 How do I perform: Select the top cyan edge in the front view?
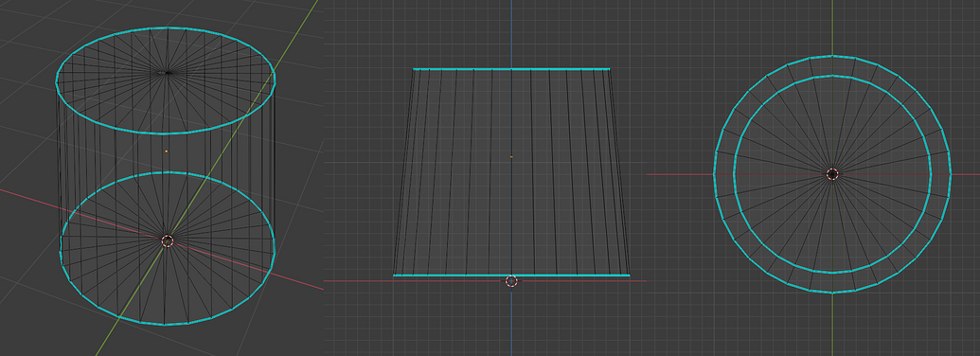[511, 69]
